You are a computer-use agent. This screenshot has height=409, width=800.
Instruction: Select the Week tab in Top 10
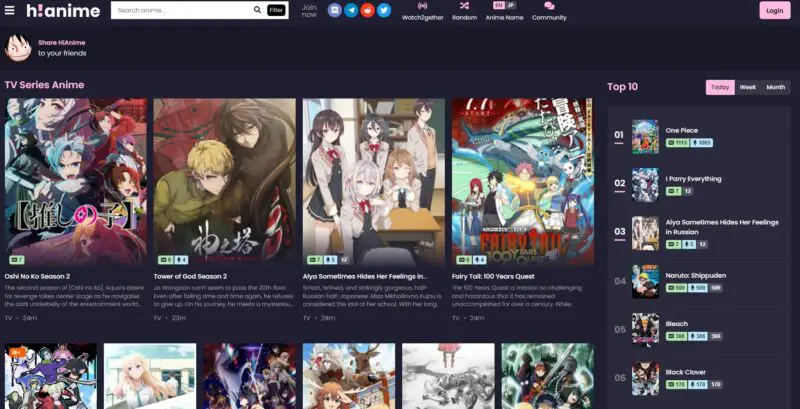pos(747,87)
